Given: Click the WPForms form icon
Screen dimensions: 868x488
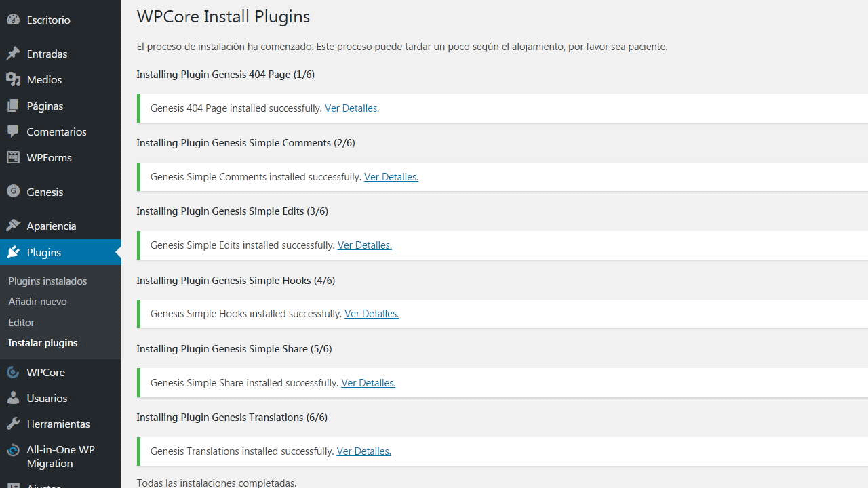Looking at the screenshot, I should [14, 157].
